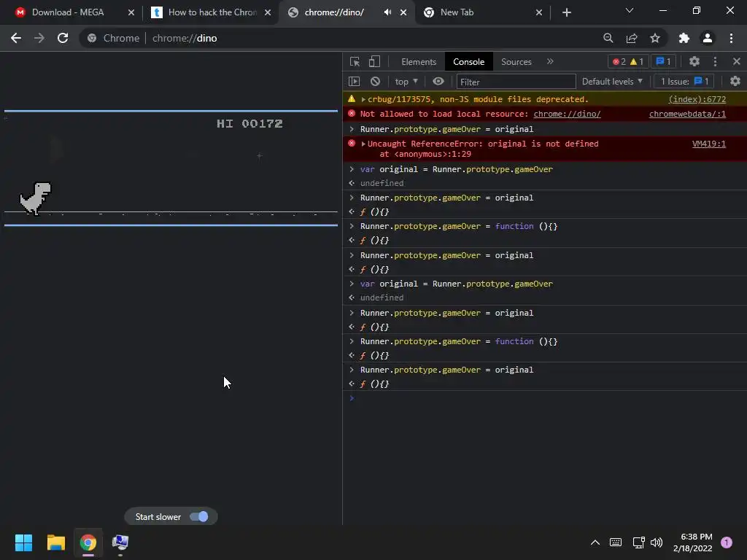Open the 1 Issue button
Screen dimensions: 747x560
click(684, 82)
